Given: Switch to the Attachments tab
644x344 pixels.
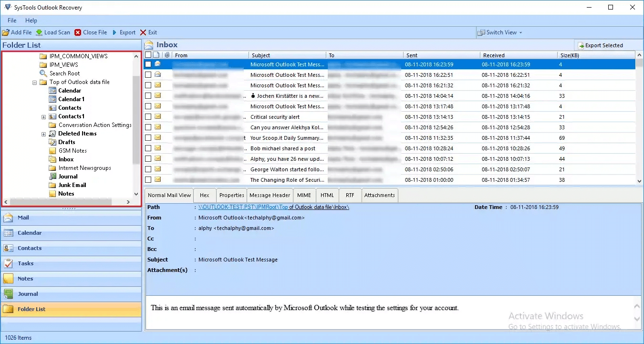Looking at the screenshot, I should point(380,195).
